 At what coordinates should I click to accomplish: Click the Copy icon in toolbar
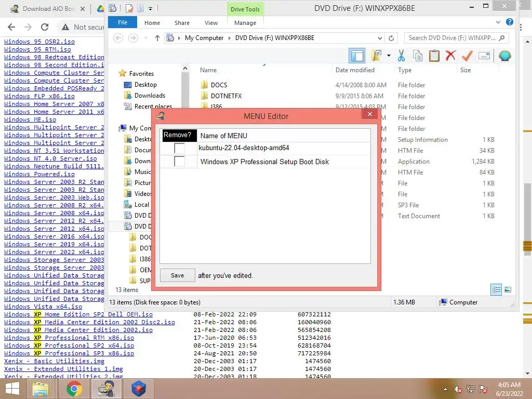pos(418,56)
